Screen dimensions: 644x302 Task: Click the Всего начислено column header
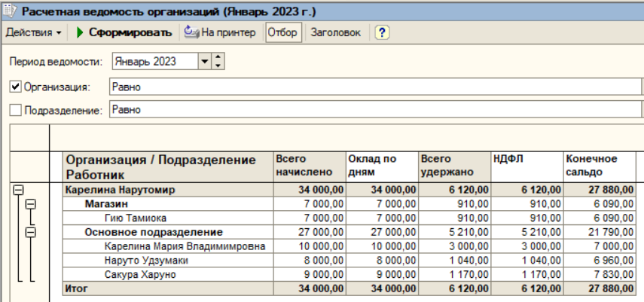pos(310,167)
